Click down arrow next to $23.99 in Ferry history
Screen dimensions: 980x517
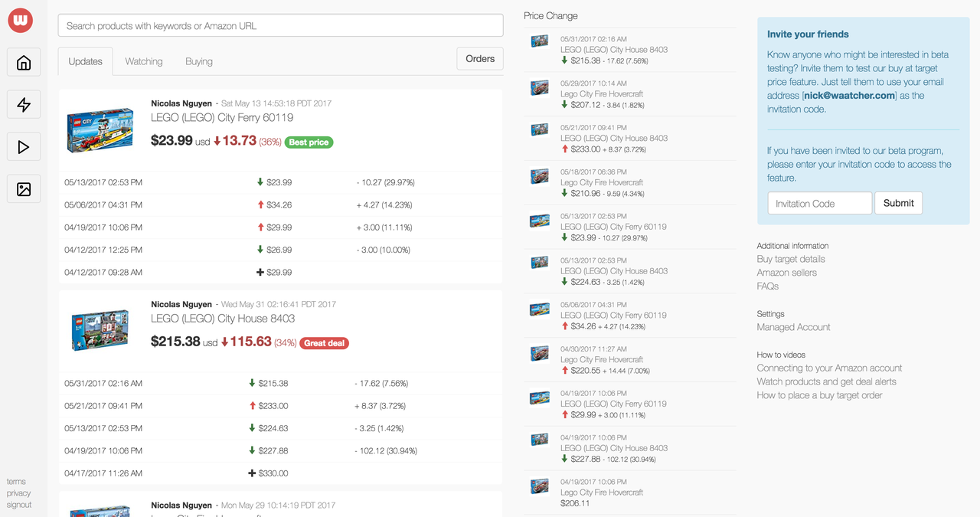261,182
